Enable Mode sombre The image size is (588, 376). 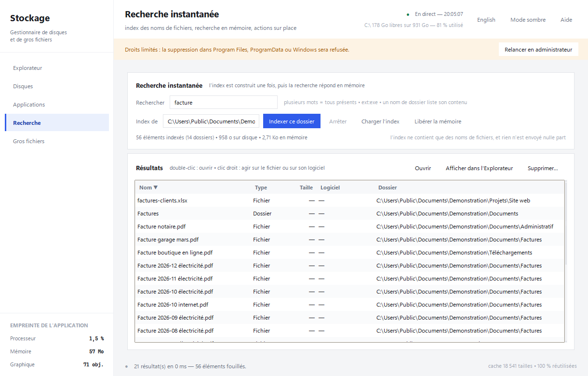click(528, 20)
